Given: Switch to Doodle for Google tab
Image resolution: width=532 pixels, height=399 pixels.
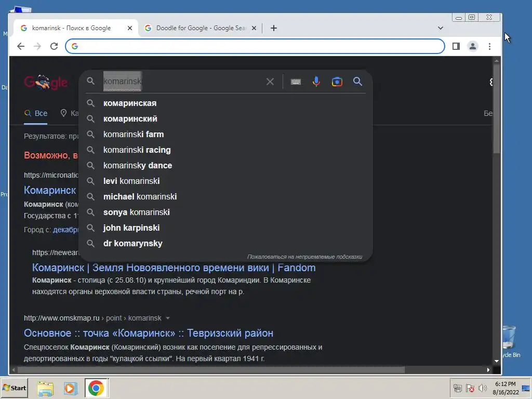Looking at the screenshot, I should click(200, 28).
